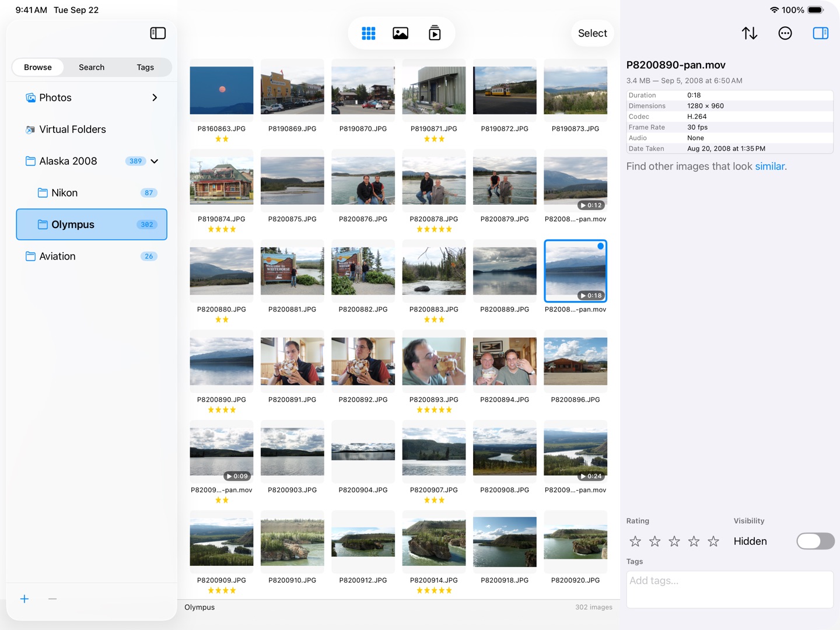Select the 0:18 pan video thumbnail

[575, 271]
